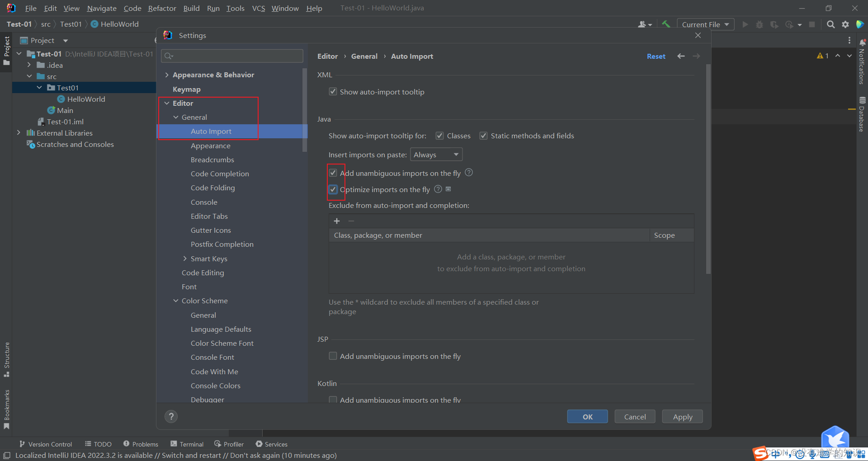Click the green Run arrow icon
868x461 pixels.
(745, 24)
